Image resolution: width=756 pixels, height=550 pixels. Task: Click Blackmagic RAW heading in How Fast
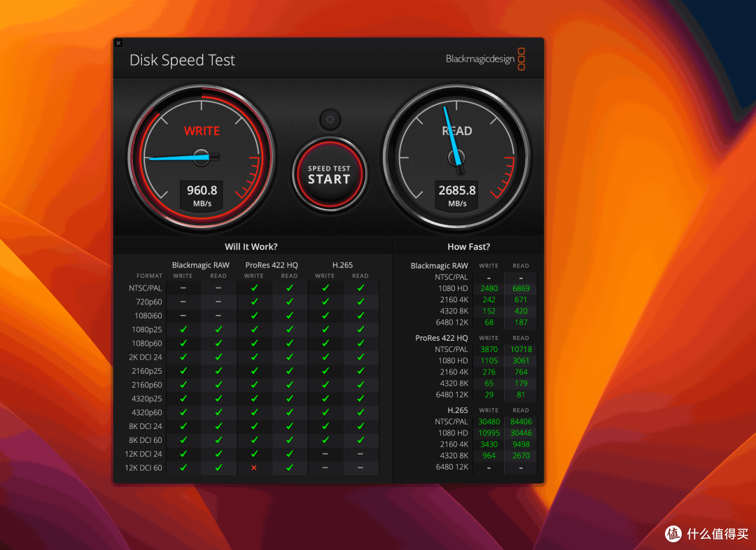tap(439, 266)
